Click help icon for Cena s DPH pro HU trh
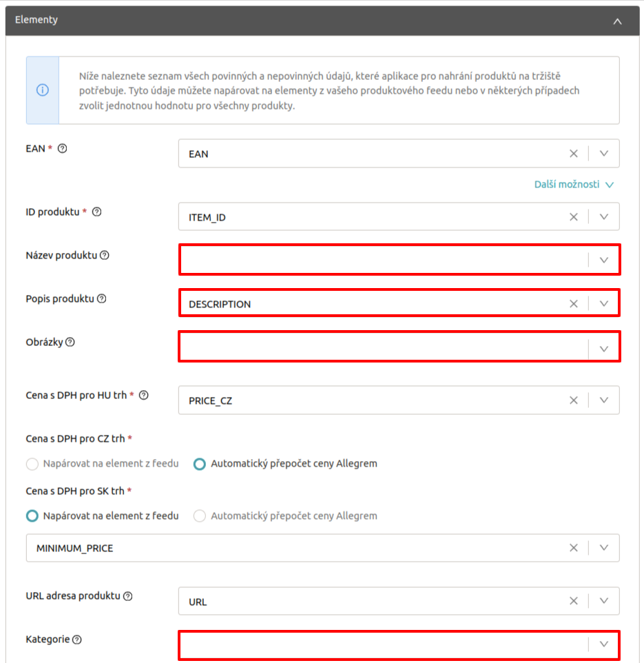This screenshot has width=644, height=663. click(143, 395)
